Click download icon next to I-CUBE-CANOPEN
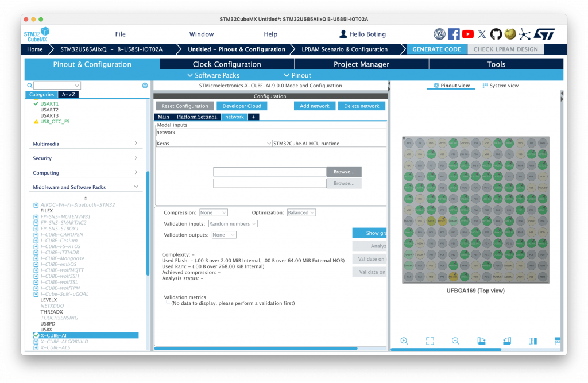This screenshot has width=588, height=383. 36,234
